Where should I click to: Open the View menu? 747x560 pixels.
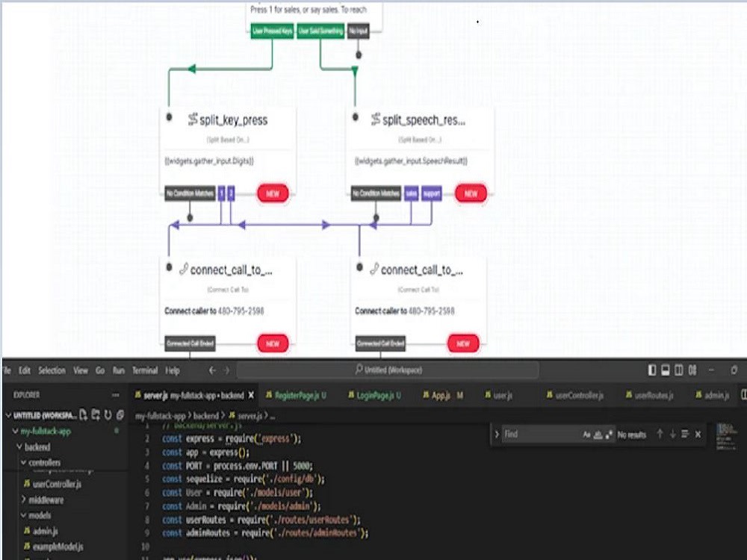click(x=81, y=370)
